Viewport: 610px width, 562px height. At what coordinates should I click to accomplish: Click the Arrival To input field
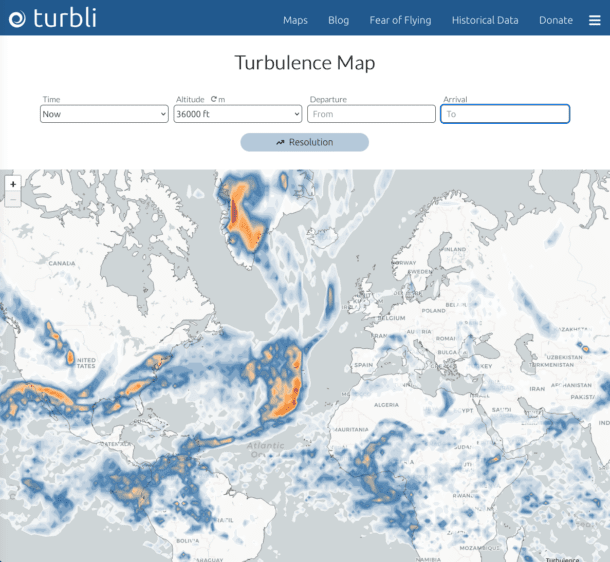tap(505, 114)
